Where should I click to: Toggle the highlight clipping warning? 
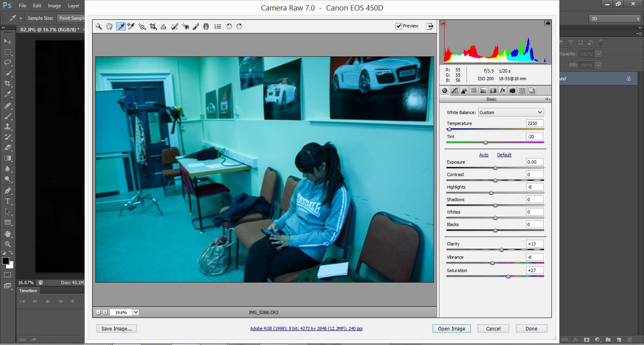(547, 23)
